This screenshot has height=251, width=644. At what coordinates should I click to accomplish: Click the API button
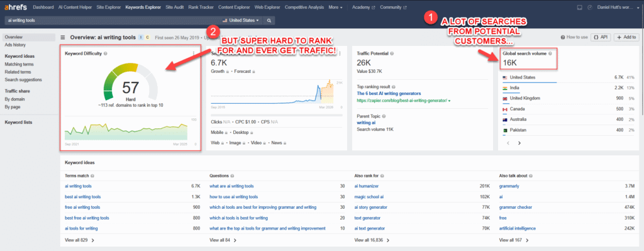click(x=601, y=37)
